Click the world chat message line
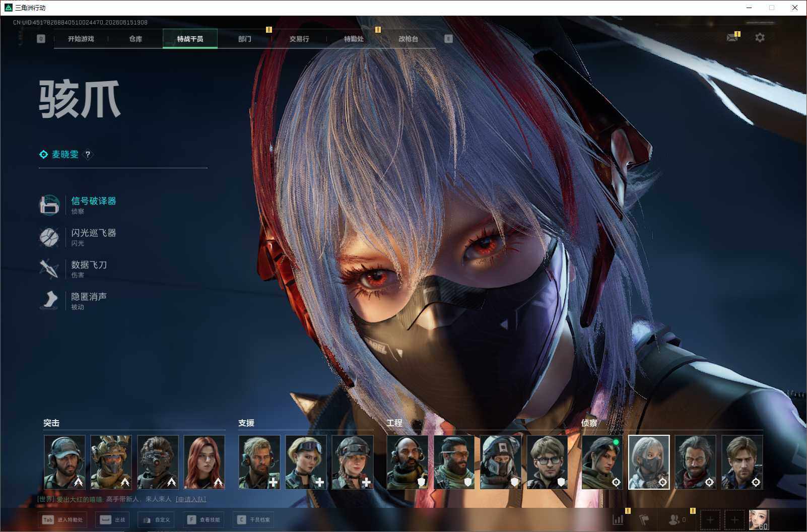 (122, 499)
